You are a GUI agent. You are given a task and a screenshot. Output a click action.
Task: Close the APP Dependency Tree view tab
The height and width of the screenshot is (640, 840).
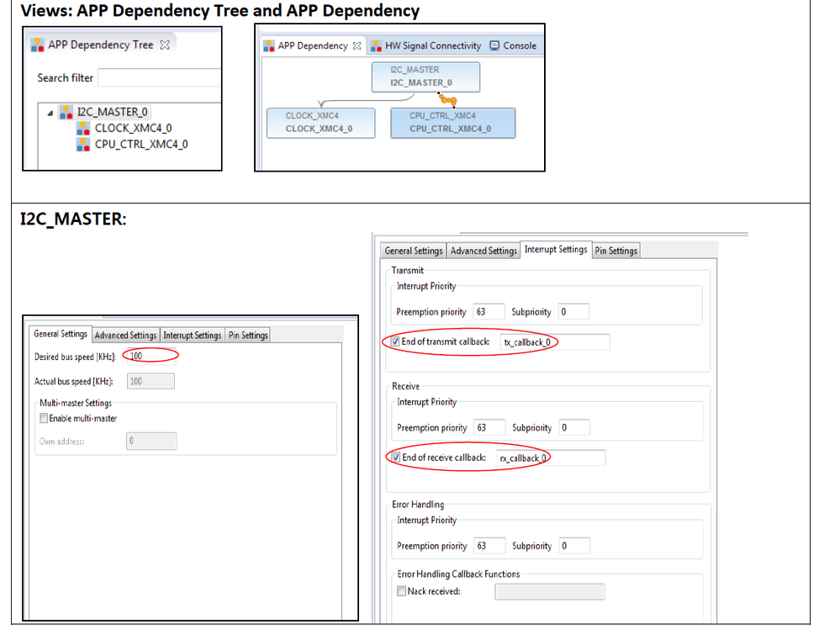click(x=165, y=45)
